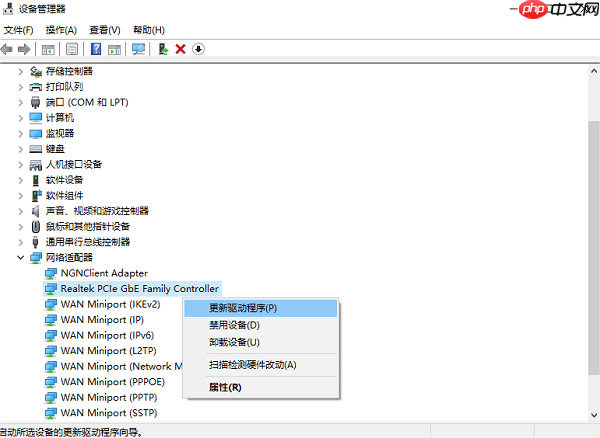Click the red X uninstall device icon
This screenshot has width=600, height=438.
pos(181,49)
